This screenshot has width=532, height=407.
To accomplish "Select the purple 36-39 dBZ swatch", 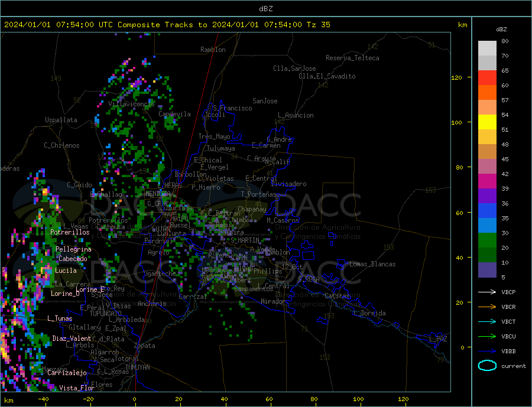I will point(487,196).
